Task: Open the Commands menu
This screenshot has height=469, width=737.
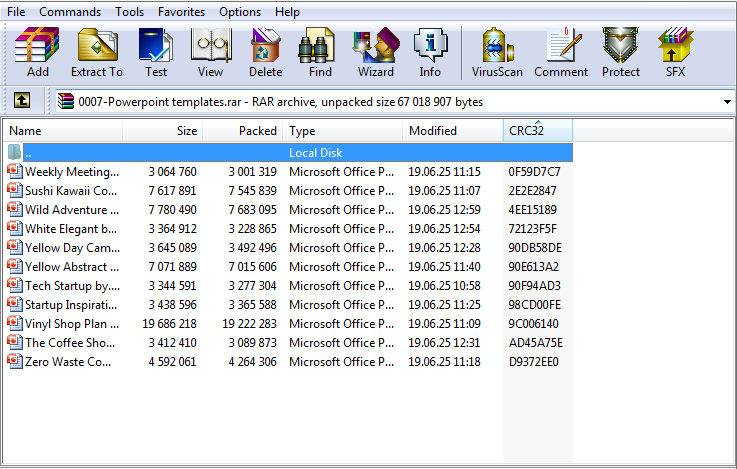Action: point(70,12)
